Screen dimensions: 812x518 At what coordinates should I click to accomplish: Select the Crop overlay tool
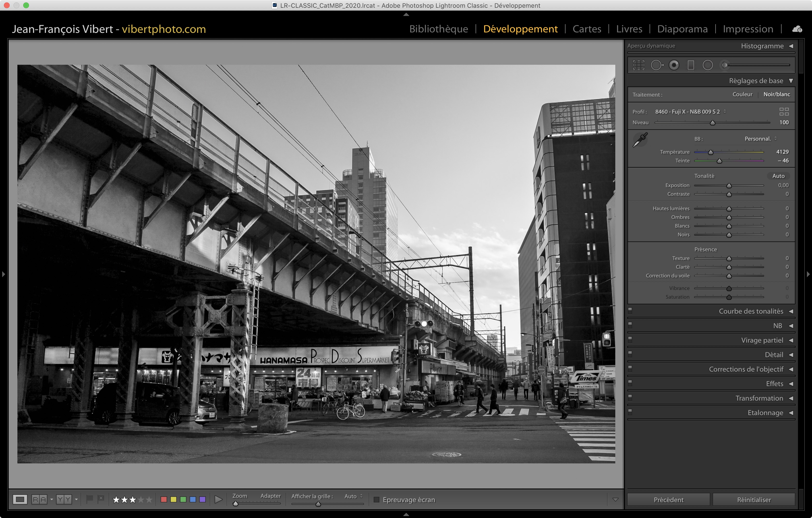click(638, 65)
